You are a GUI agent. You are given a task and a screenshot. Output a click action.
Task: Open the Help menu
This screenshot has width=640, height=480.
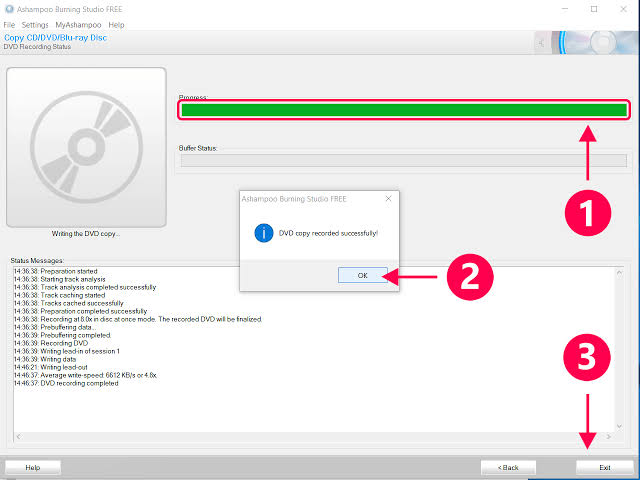[116, 25]
